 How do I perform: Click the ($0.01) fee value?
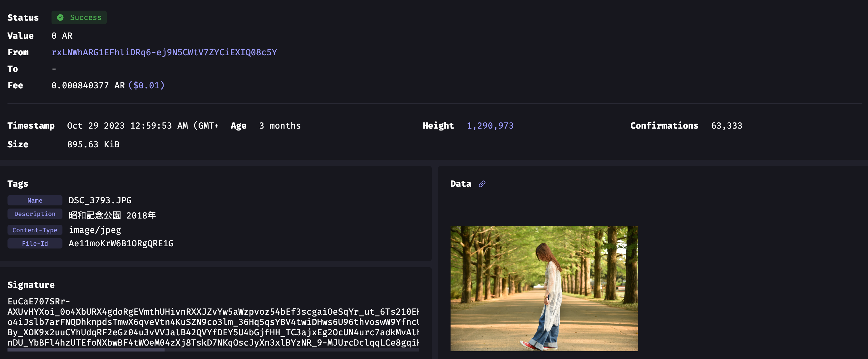(x=146, y=85)
